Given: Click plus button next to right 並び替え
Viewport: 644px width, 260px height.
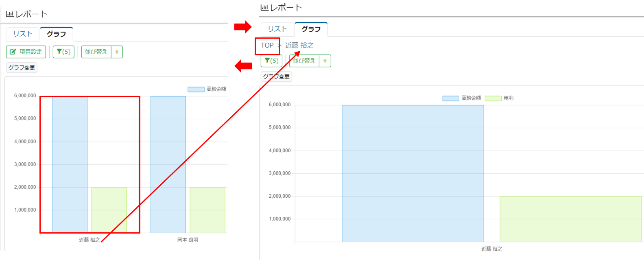Looking at the screenshot, I should (325, 61).
